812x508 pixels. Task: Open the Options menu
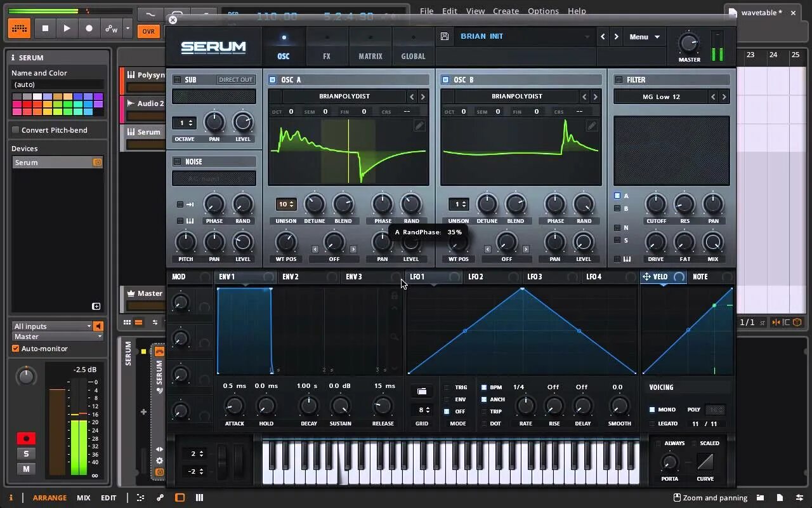coord(543,11)
